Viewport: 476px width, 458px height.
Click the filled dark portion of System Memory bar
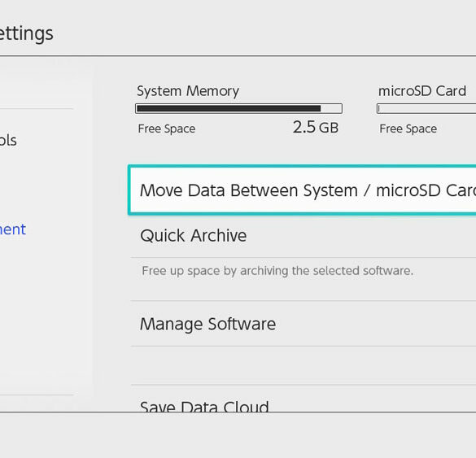229,108
